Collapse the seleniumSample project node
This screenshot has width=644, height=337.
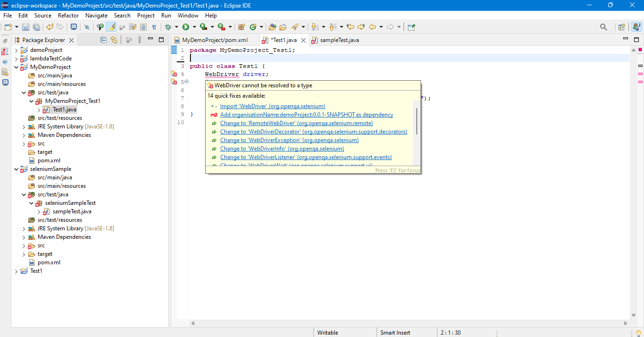tap(17, 169)
